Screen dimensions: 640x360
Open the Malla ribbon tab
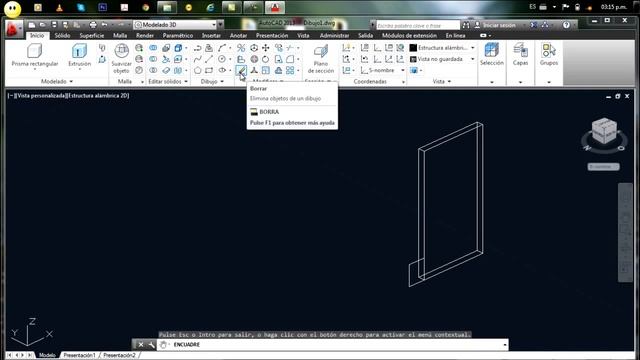click(120, 36)
